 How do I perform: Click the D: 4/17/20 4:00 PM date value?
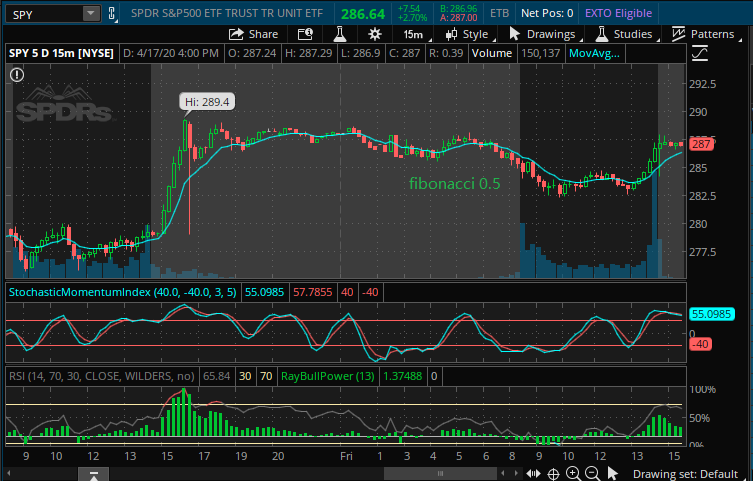(170, 53)
